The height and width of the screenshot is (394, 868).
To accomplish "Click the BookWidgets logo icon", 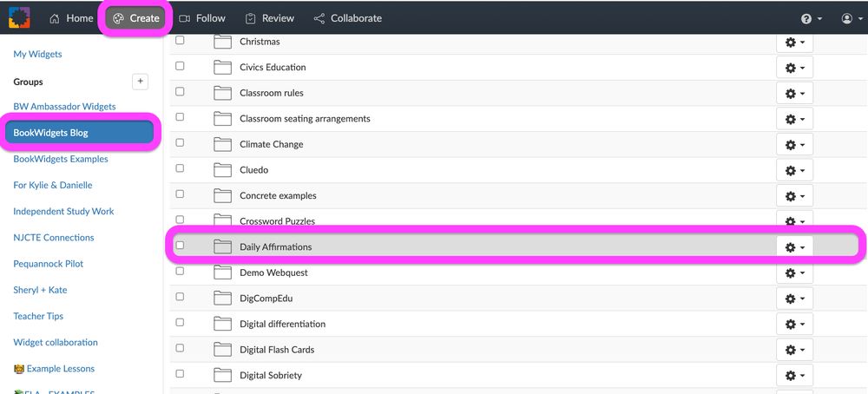I will [x=19, y=17].
